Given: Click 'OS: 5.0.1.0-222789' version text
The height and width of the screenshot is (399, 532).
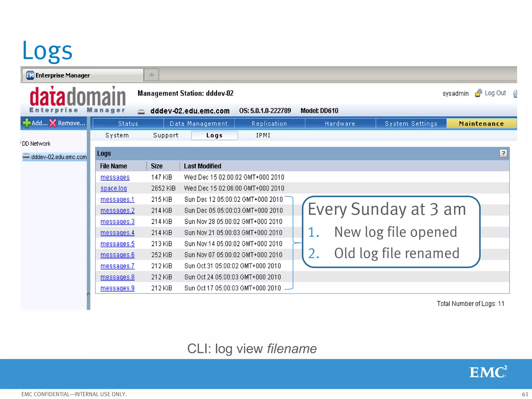Looking at the screenshot, I should tap(265, 111).
